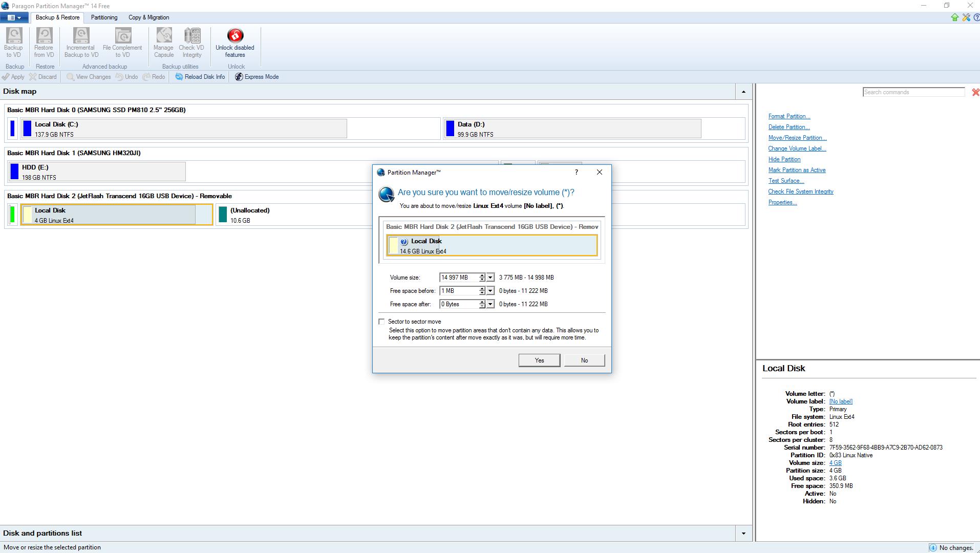This screenshot has width=980, height=553.
Task: Click Free space before spinner arrows
Action: [482, 291]
